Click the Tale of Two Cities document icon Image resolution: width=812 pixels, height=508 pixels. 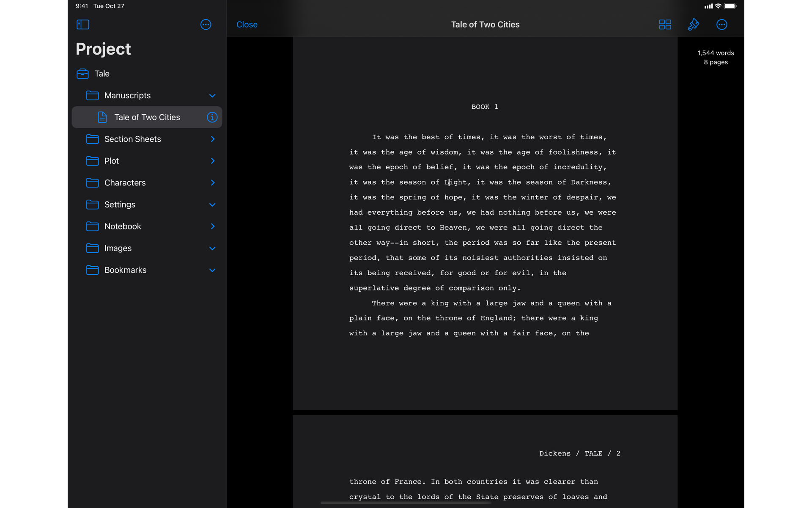click(x=102, y=117)
